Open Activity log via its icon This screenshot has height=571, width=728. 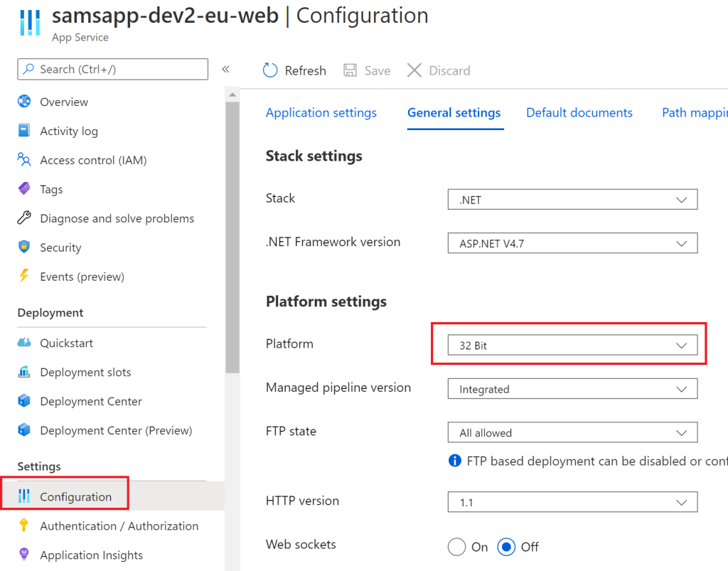[x=24, y=131]
